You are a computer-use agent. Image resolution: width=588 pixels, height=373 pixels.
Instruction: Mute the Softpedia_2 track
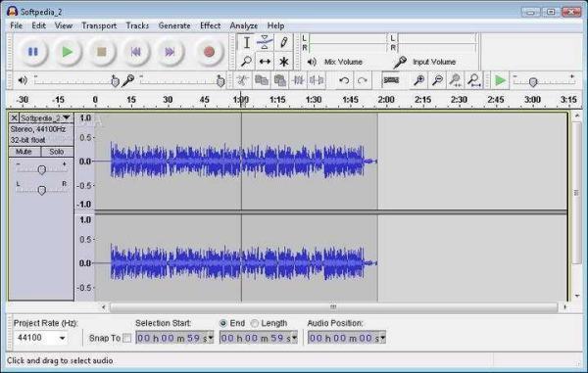[24, 152]
